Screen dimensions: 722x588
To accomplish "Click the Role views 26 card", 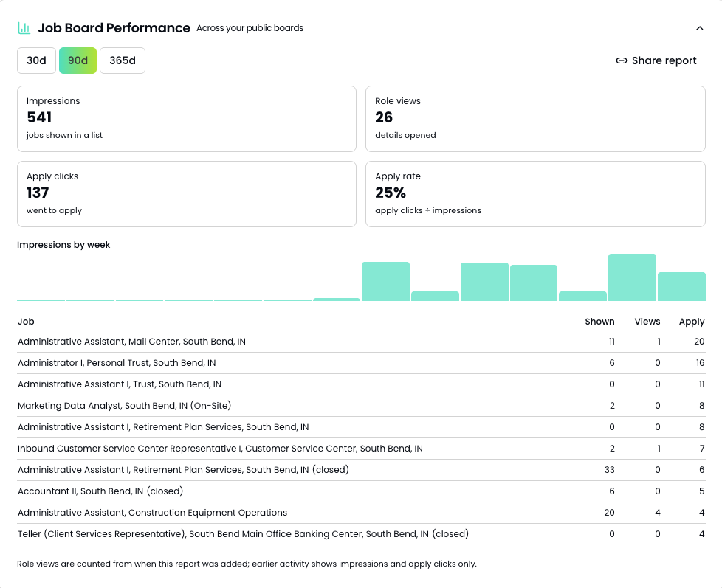I will 535,119.
